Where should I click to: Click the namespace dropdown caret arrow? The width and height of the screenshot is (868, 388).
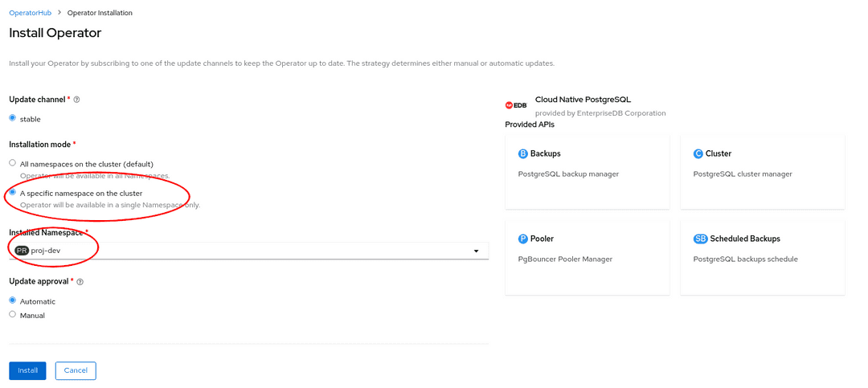[x=476, y=251]
